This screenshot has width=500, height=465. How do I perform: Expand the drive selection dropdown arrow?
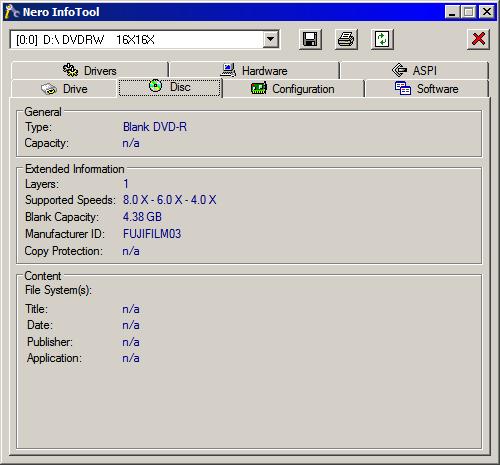pos(271,40)
